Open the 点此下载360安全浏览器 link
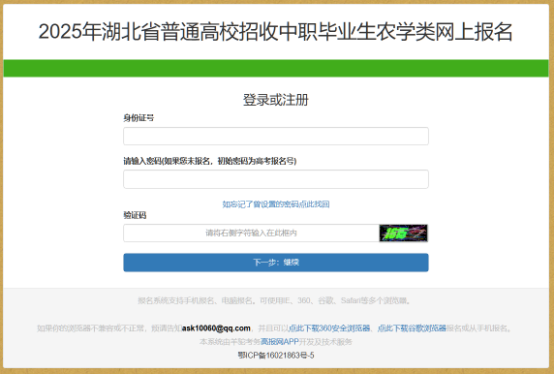Image resolution: width=554 pixels, height=374 pixels. [329, 328]
